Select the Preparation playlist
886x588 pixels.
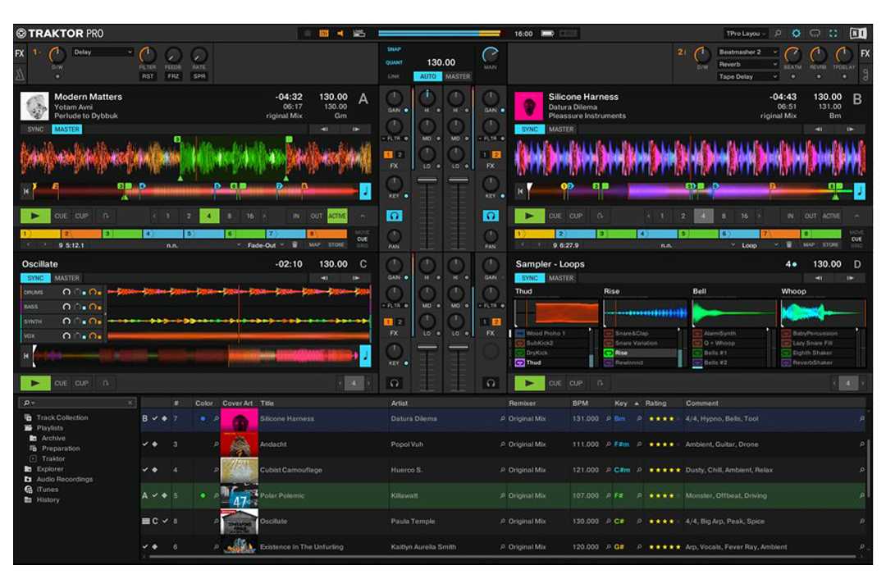[x=61, y=449]
